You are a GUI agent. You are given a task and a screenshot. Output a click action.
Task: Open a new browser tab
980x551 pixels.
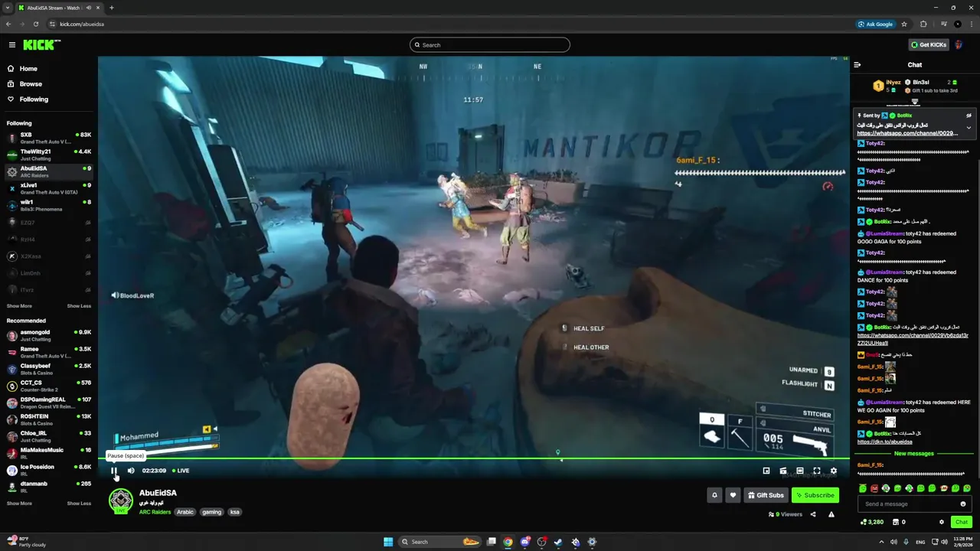[x=112, y=8]
